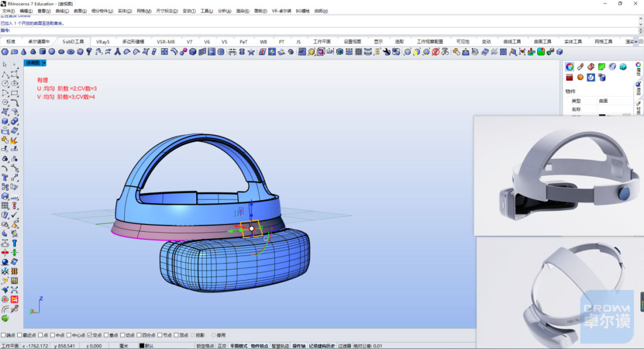Open the 过滤器 status bar button
This screenshot has height=349, width=644.
[345, 346]
